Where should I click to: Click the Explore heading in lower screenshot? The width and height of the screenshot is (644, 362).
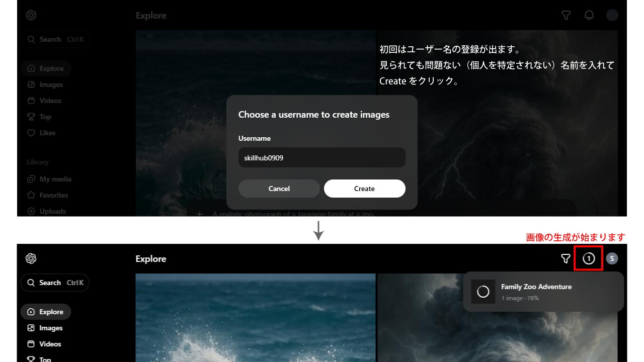[151, 259]
